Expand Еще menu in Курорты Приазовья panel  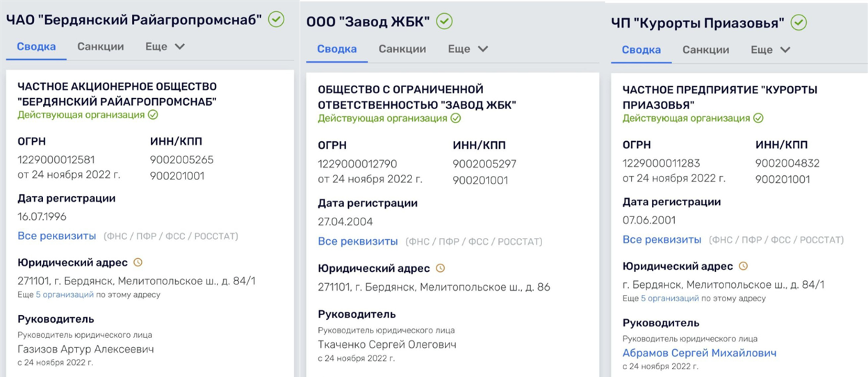771,50
